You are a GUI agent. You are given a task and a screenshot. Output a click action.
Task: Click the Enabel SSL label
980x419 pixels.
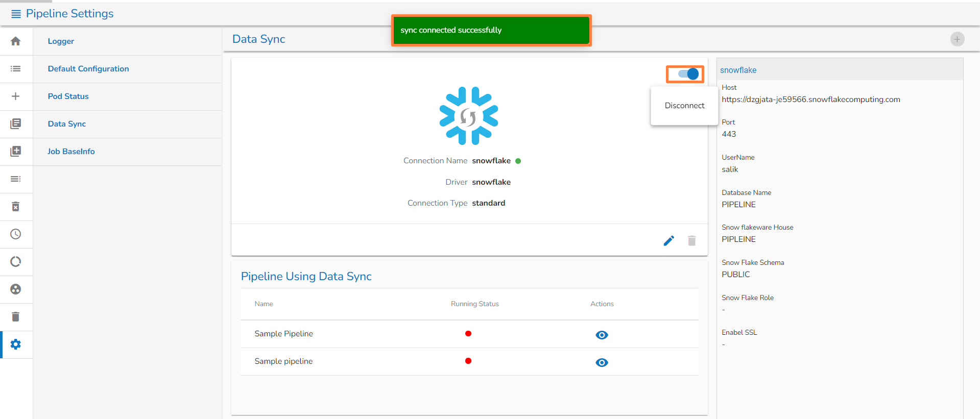point(739,333)
